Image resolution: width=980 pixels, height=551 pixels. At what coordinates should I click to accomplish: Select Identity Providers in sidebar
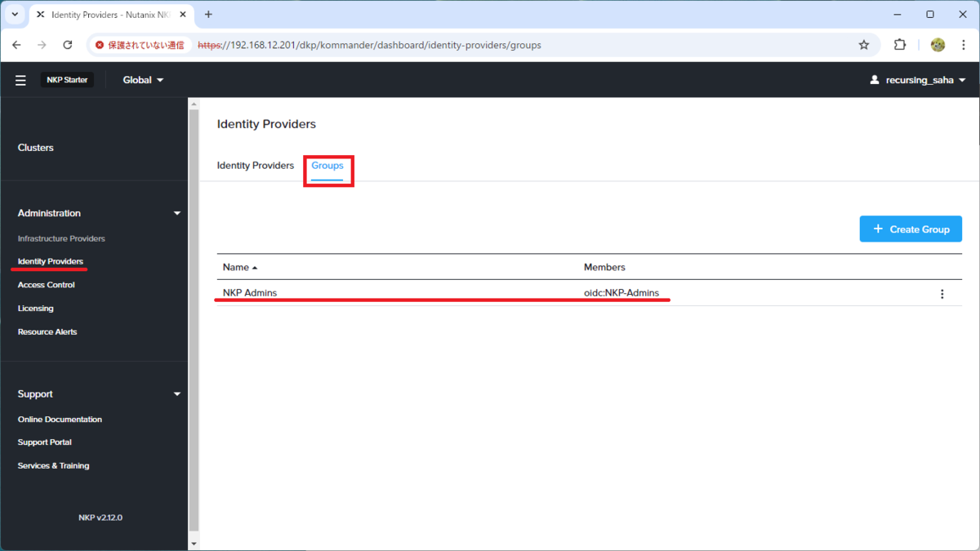[51, 261]
